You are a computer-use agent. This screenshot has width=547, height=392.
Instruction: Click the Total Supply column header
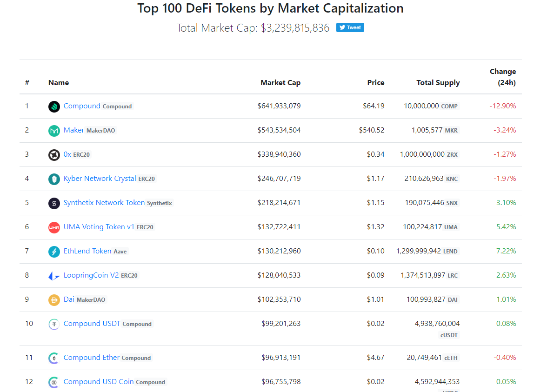pyautogui.click(x=438, y=83)
